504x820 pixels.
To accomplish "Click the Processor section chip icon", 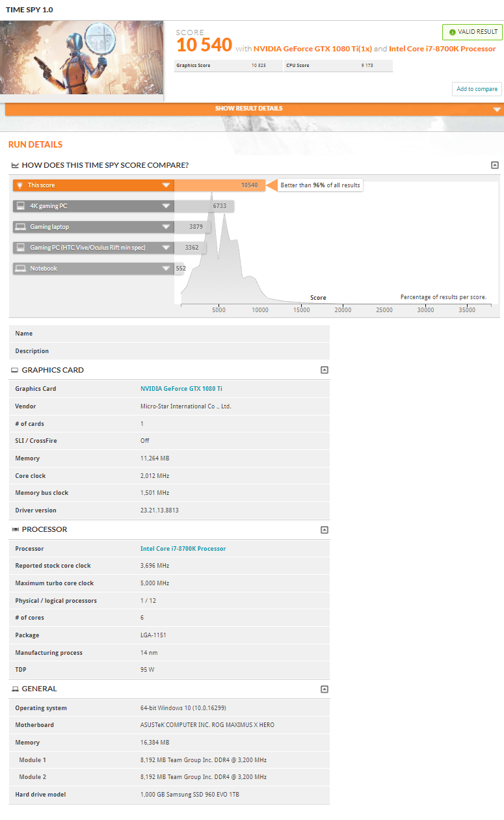I will [15, 529].
